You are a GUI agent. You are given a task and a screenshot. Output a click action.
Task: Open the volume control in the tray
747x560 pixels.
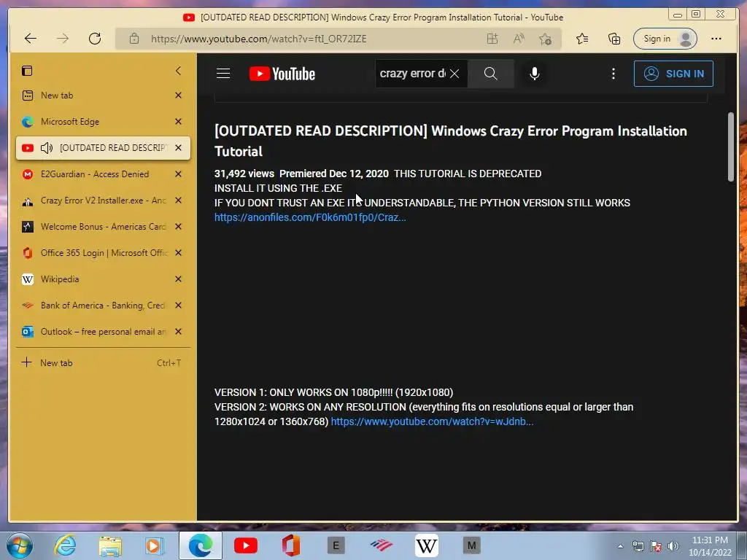[673, 546]
